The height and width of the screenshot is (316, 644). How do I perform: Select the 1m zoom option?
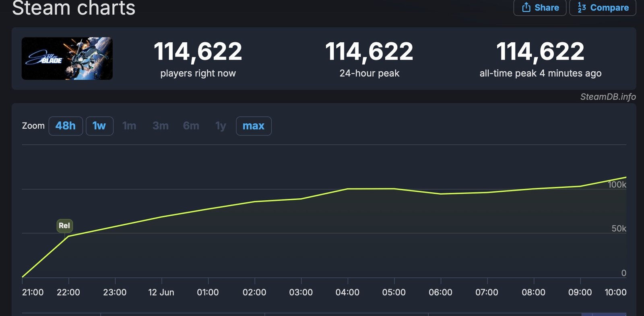(129, 126)
